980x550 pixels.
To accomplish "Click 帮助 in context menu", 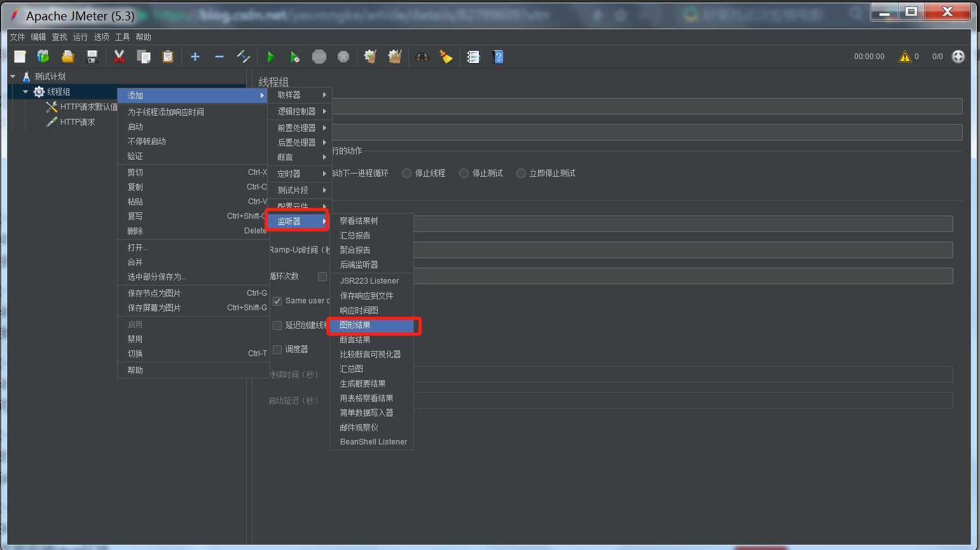I will [x=193, y=370].
